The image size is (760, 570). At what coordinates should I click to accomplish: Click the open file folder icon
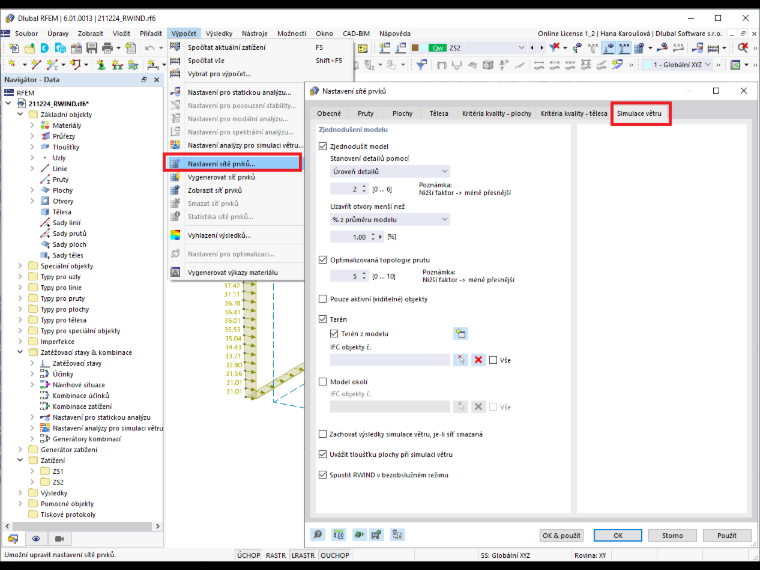click(x=30, y=48)
